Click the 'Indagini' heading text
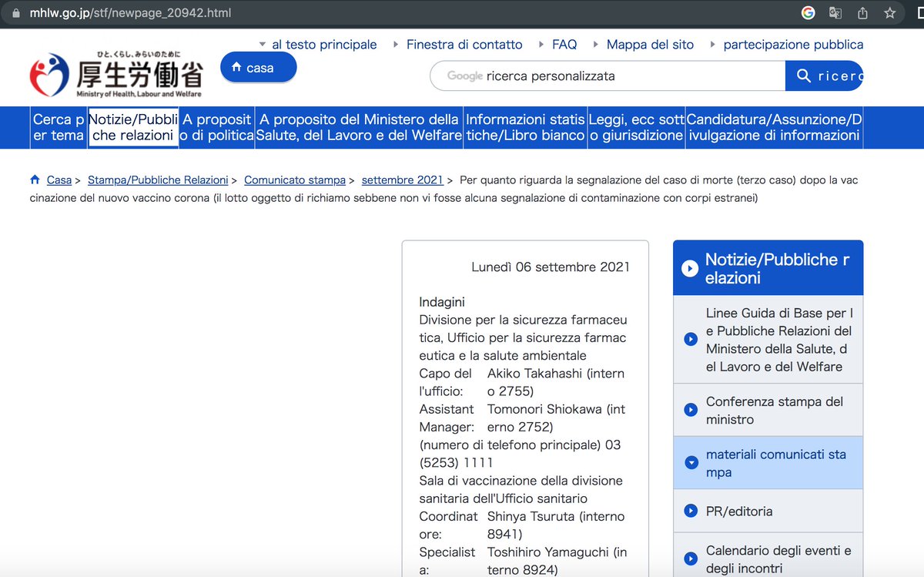The width and height of the screenshot is (924, 577). [x=442, y=302]
